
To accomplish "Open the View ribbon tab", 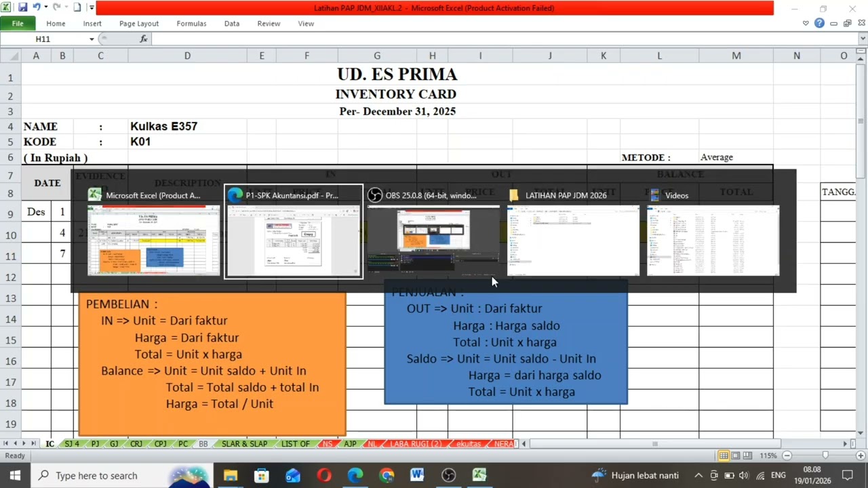I will click(x=306, y=23).
